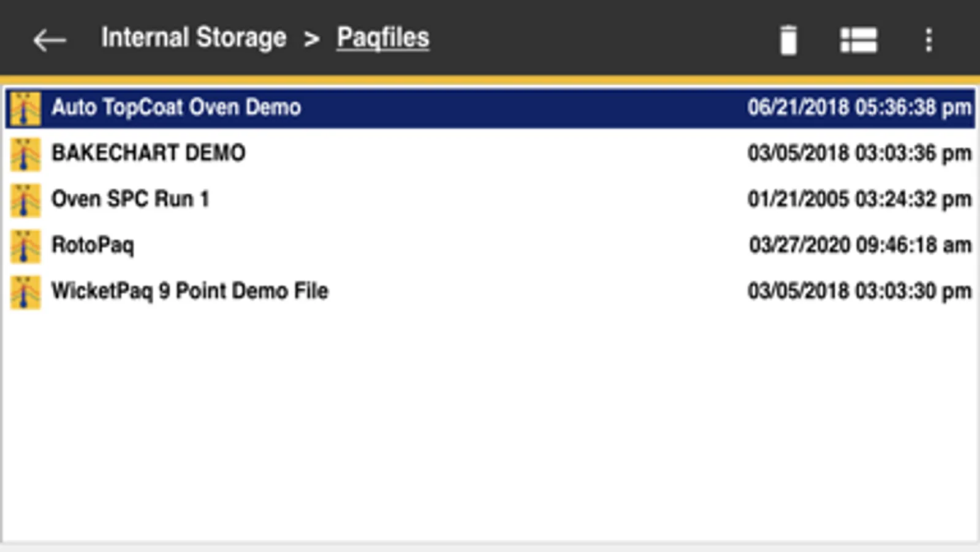Click the breadcrumb separator arrow
The width and height of the screenshot is (980, 552).
pos(311,39)
